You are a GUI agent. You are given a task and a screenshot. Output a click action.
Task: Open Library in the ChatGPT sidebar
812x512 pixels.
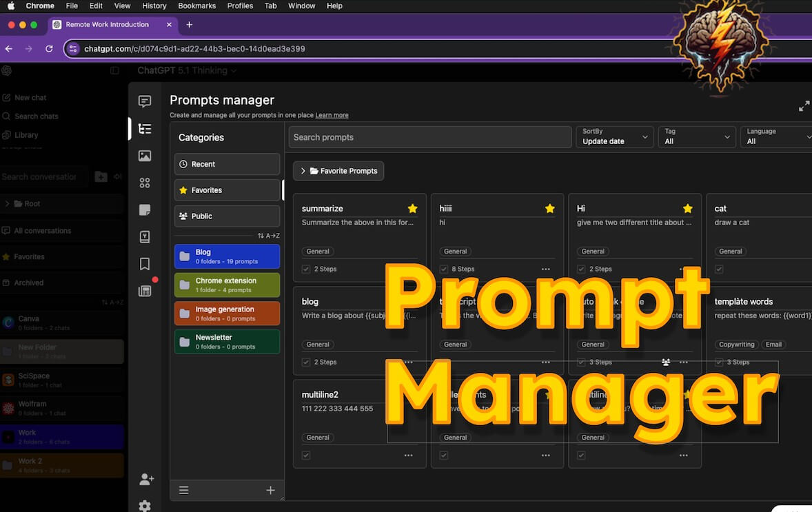pyautogui.click(x=26, y=135)
